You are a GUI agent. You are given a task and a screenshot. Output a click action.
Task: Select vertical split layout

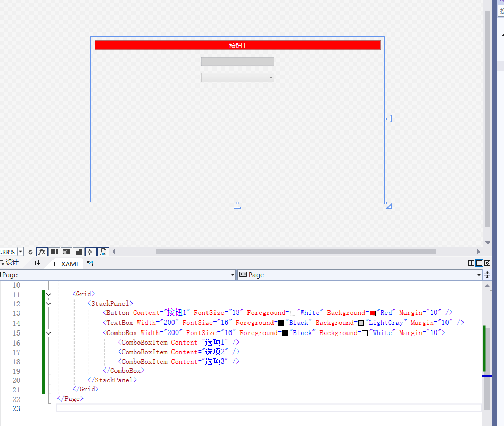click(x=471, y=263)
